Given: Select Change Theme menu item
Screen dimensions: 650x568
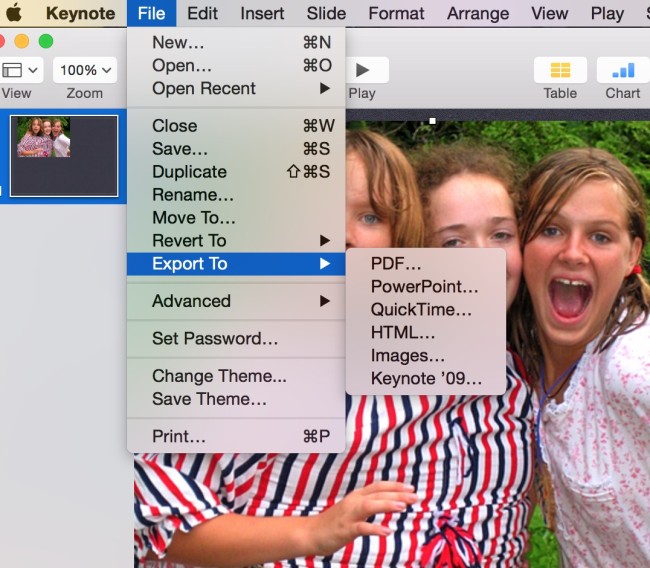Looking at the screenshot, I should (219, 376).
